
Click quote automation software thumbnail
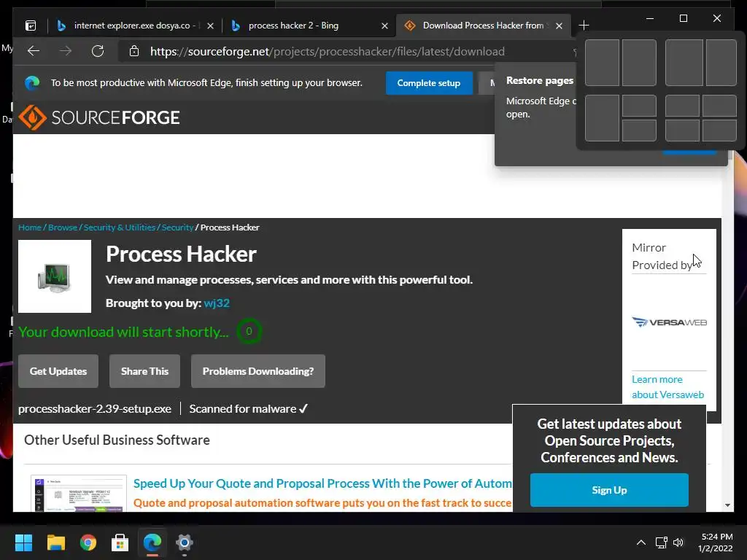coord(79,494)
